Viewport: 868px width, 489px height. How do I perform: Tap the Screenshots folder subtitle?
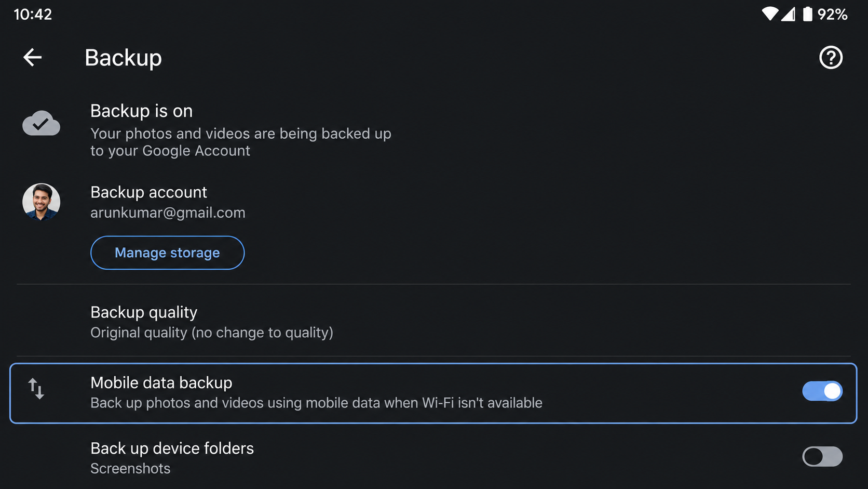pos(130,468)
